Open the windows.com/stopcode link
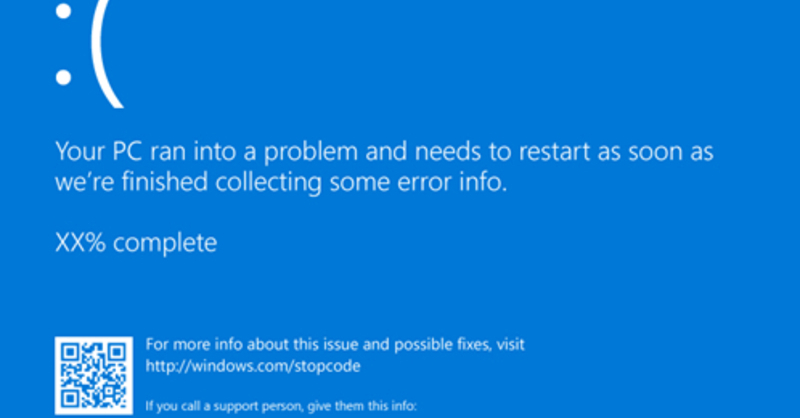Image resolution: width=800 pixels, height=418 pixels. (253, 366)
